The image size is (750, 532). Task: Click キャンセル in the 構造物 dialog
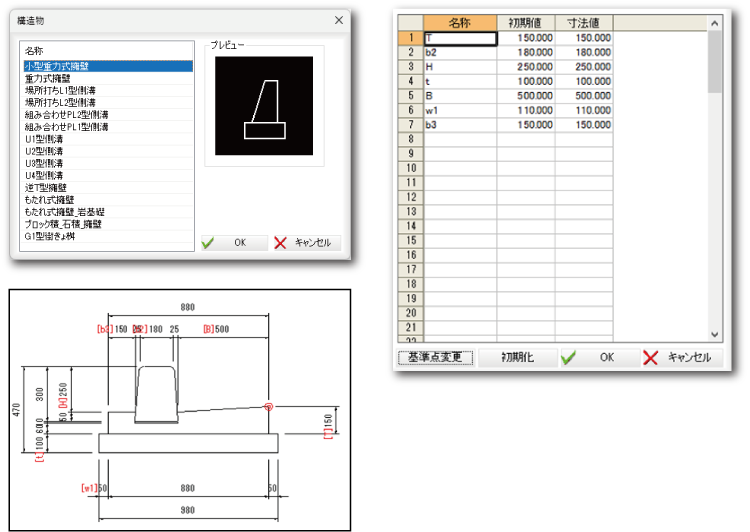click(x=307, y=242)
